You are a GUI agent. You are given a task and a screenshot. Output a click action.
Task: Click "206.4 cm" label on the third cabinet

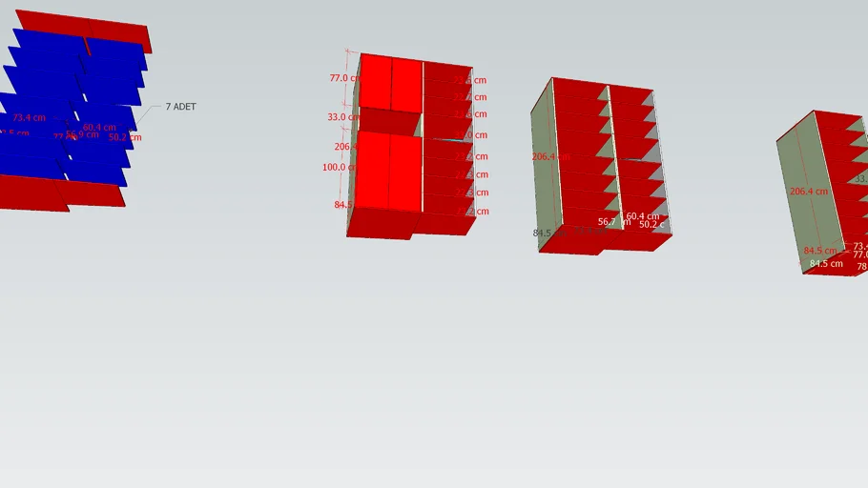(552, 156)
